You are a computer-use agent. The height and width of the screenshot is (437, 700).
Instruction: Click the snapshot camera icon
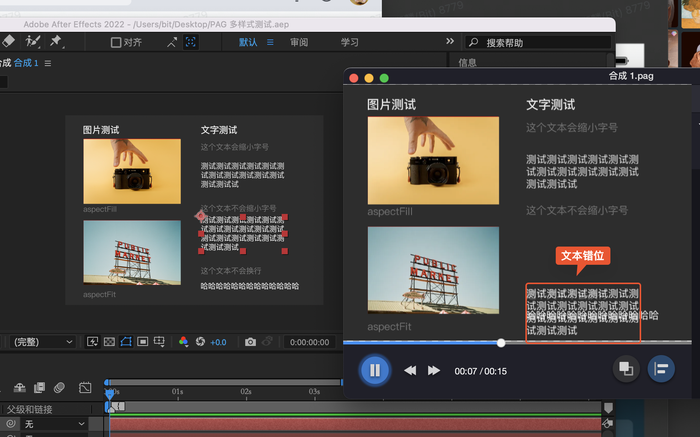click(x=251, y=342)
